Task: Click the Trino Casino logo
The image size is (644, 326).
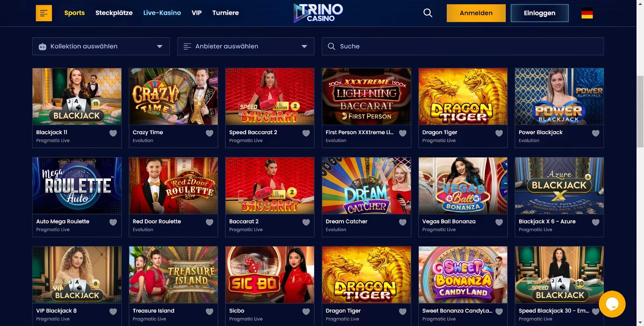Action: point(318,13)
